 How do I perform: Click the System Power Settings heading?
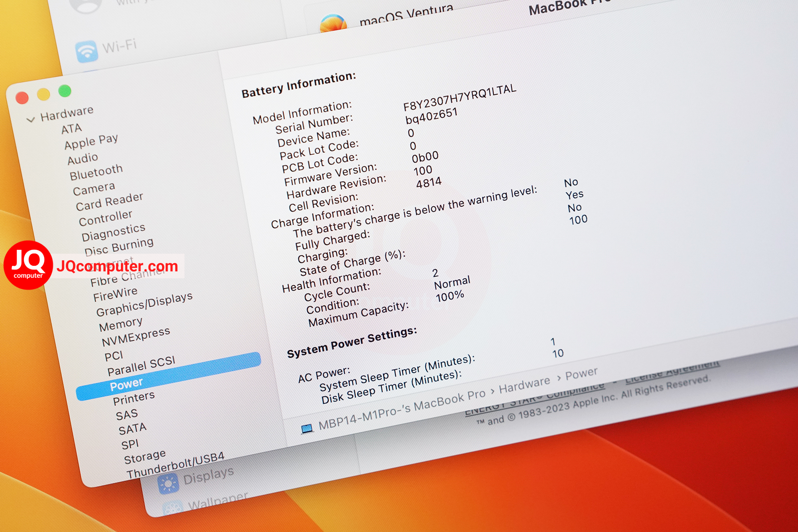[352, 342]
